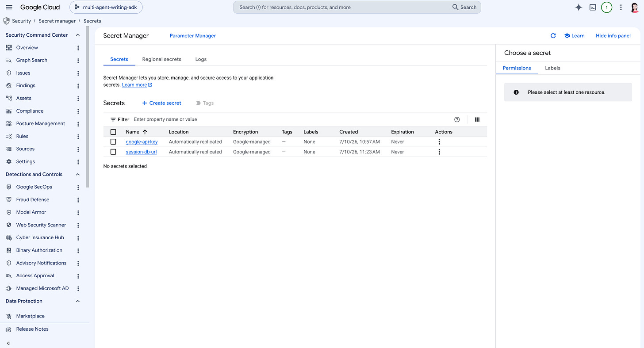Open more options next to Issues

click(78, 73)
